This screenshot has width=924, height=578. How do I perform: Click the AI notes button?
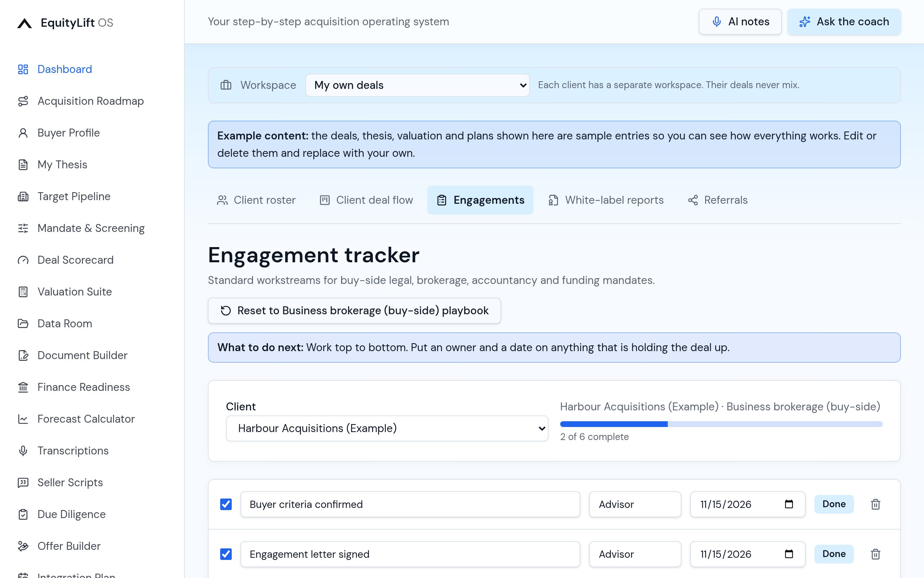[740, 22]
